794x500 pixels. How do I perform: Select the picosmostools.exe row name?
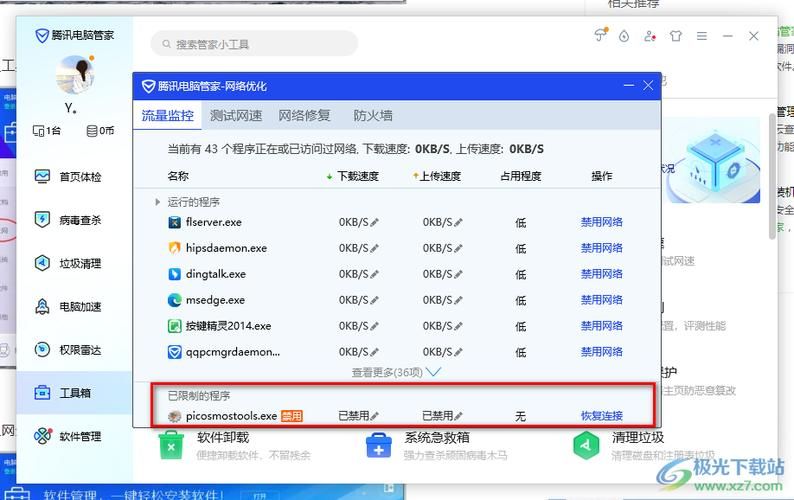231,416
